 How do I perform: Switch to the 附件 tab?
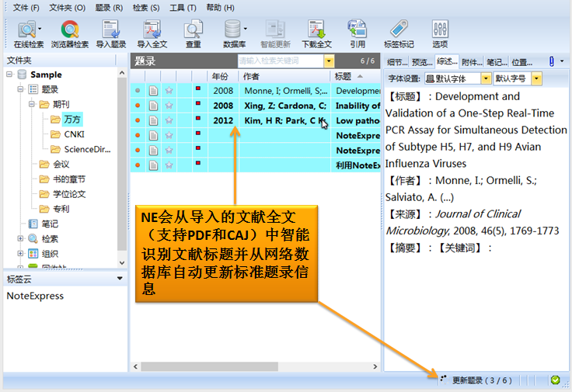click(x=471, y=62)
